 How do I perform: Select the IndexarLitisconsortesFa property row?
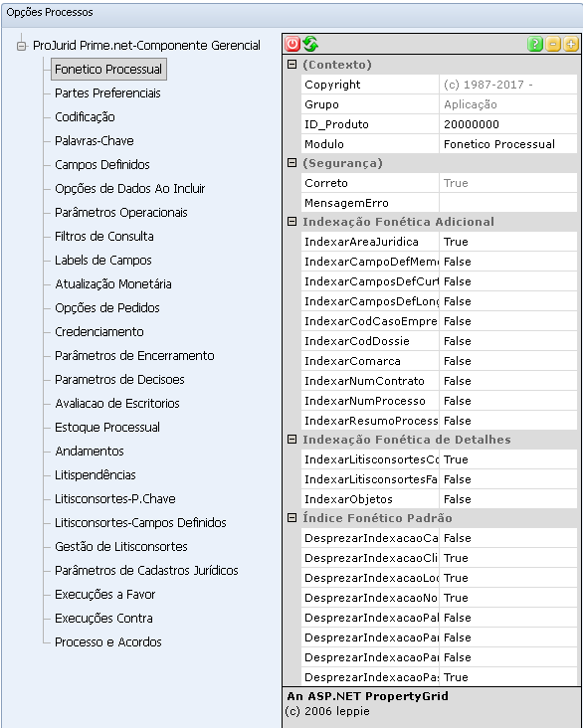pyautogui.click(x=439, y=479)
